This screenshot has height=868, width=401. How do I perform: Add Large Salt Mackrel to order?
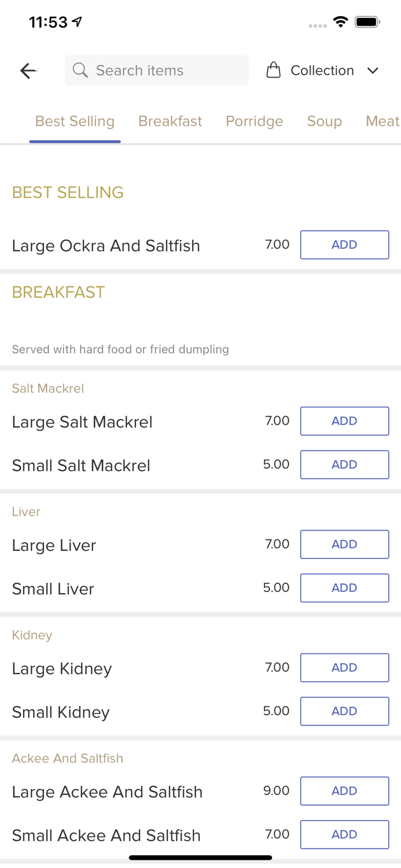(x=344, y=421)
